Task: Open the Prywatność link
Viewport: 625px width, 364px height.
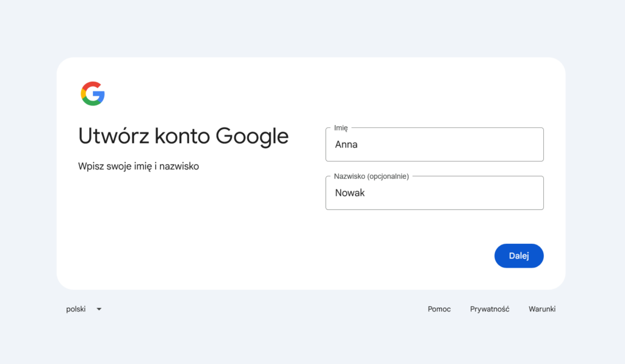Action: (490, 309)
